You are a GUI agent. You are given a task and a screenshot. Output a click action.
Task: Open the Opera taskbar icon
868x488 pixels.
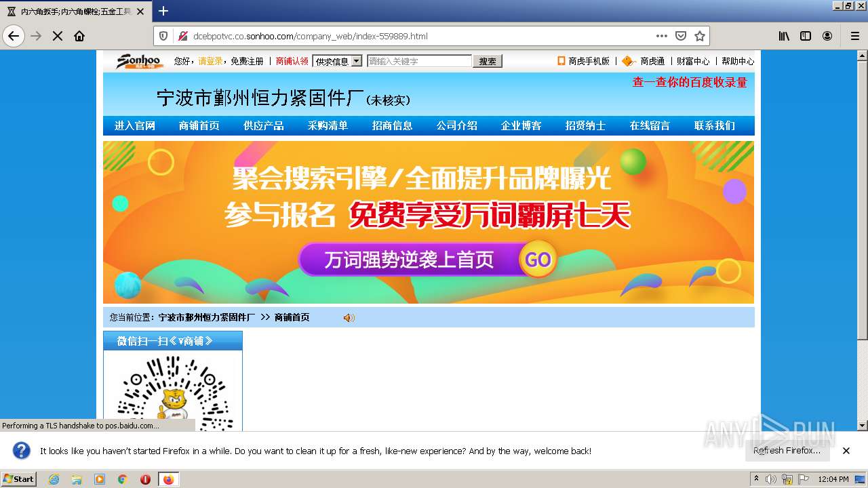[145, 479]
